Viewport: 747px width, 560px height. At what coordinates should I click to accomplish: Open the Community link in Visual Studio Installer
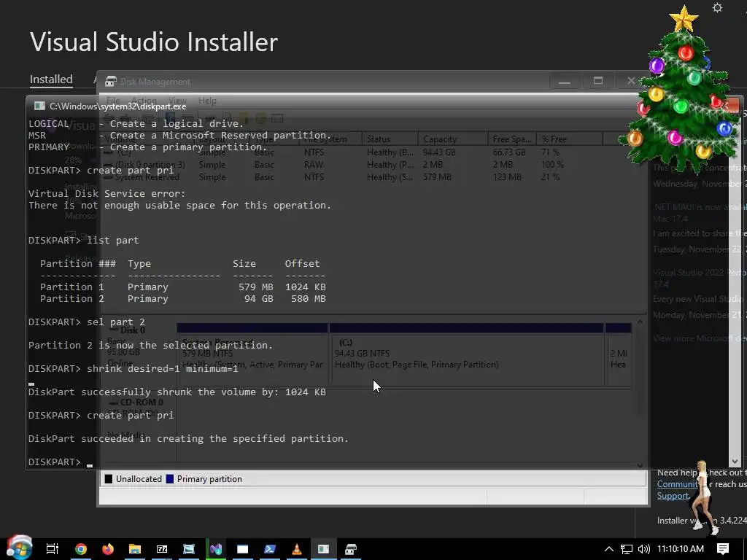pos(678,484)
